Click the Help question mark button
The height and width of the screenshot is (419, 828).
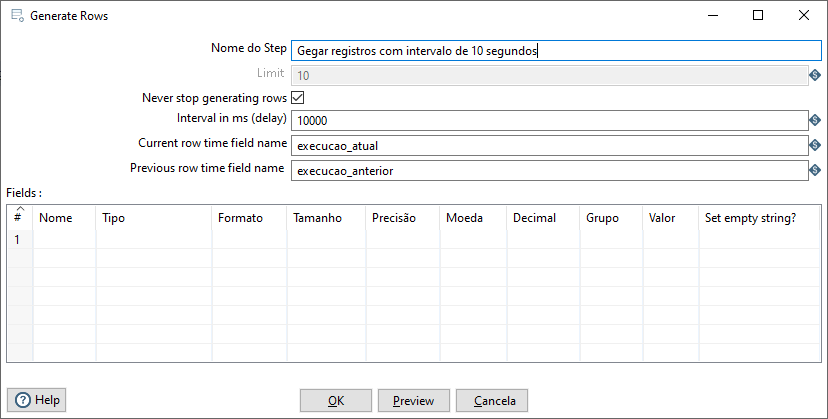(x=36, y=400)
